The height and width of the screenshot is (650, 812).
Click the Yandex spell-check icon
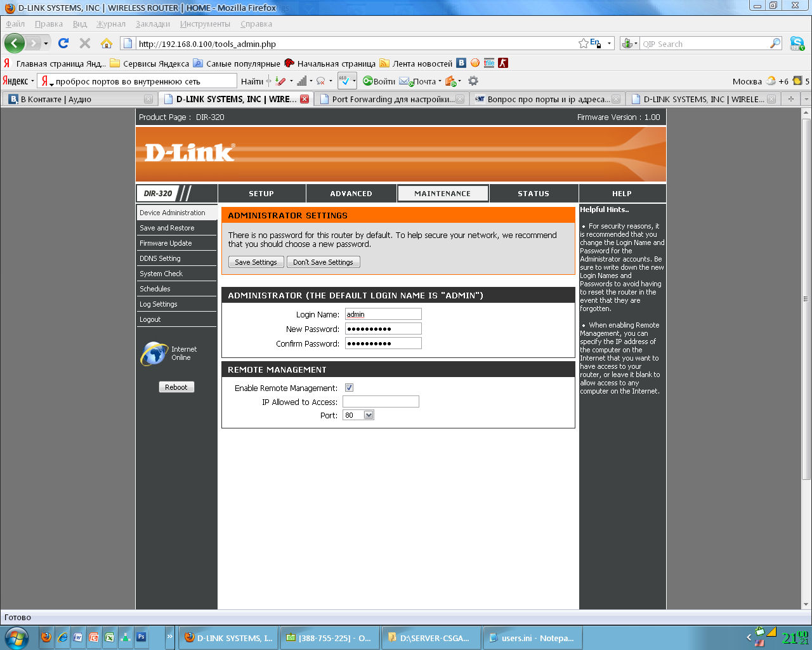(x=344, y=81)
